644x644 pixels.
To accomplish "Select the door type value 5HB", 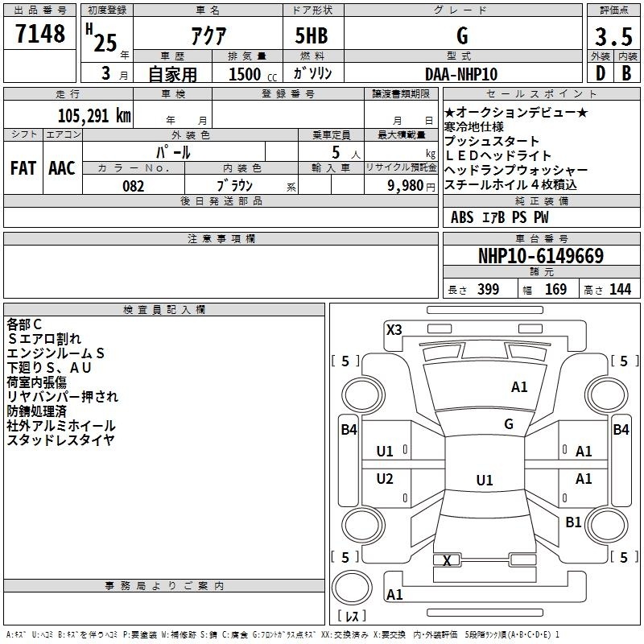I will (x=312, y=35).
